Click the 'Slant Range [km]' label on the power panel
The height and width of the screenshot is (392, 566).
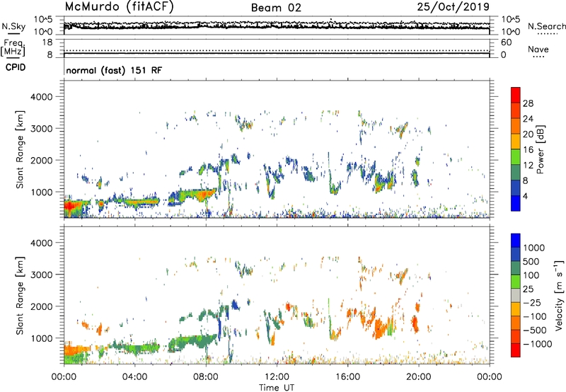pyautogui.click(x=20, y=149)
